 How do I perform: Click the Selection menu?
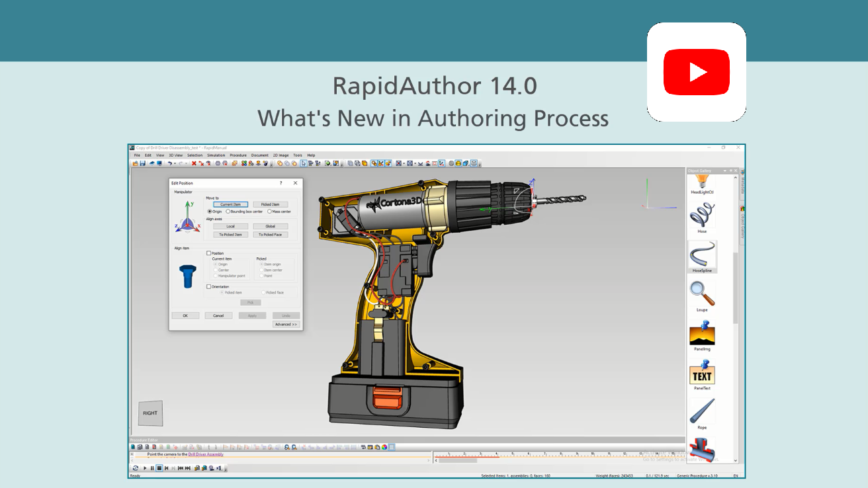click(195, 155)
